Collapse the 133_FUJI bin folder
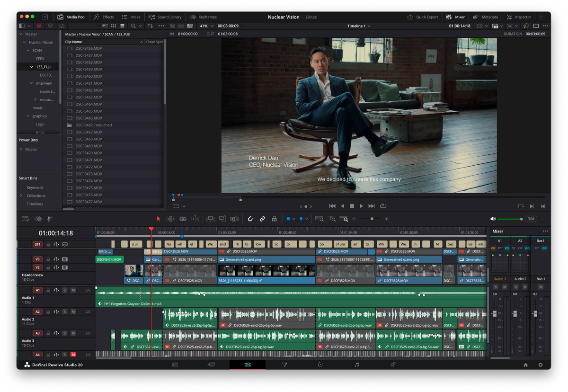 pos(32,67)
